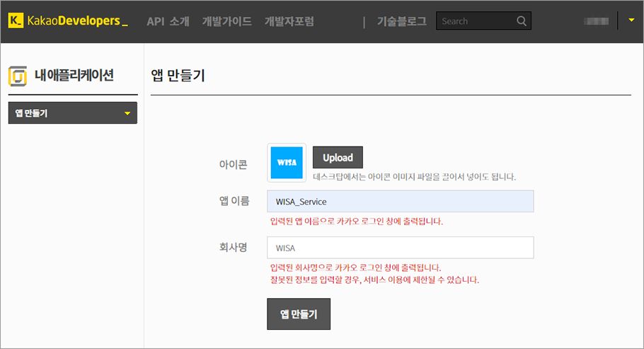Click the 아이콘 field label
The image size is (644, 349).
coord(234,164)
